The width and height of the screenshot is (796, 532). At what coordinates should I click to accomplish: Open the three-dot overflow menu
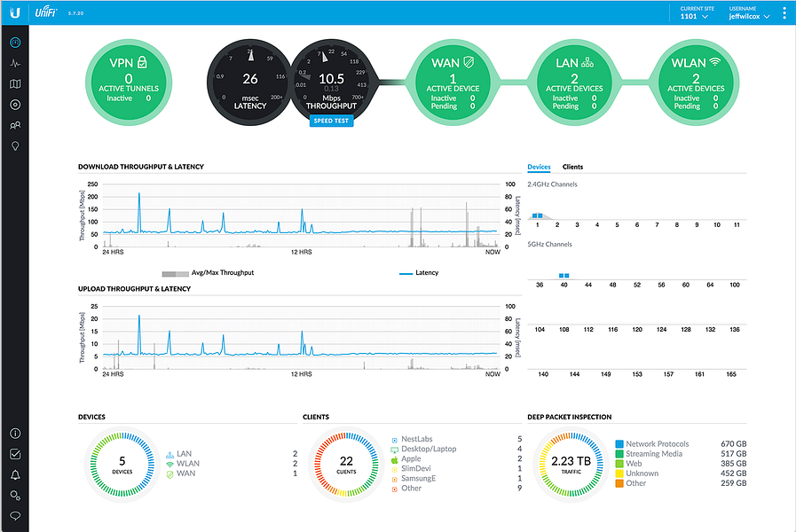[x=784, y=12]
